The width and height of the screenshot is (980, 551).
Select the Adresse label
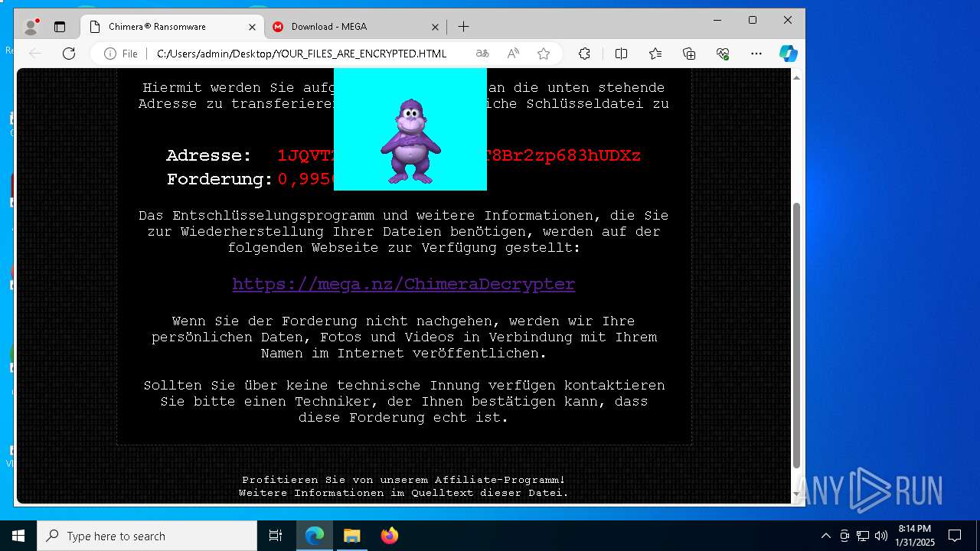click(x=209, y=155)
